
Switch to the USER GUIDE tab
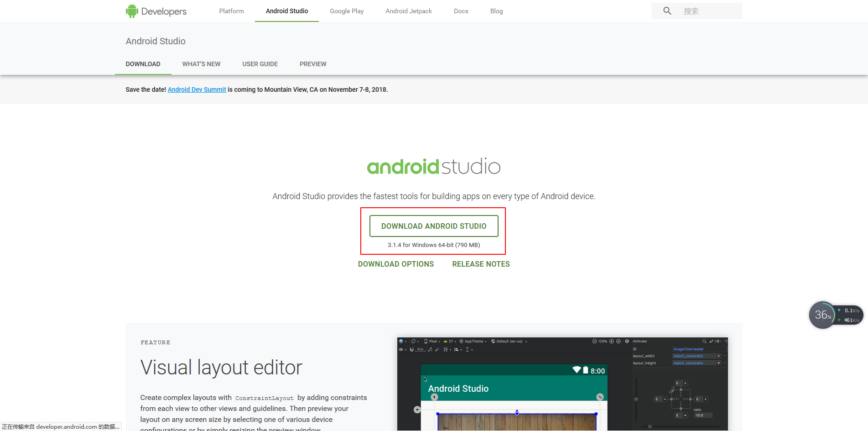(260, 64)
